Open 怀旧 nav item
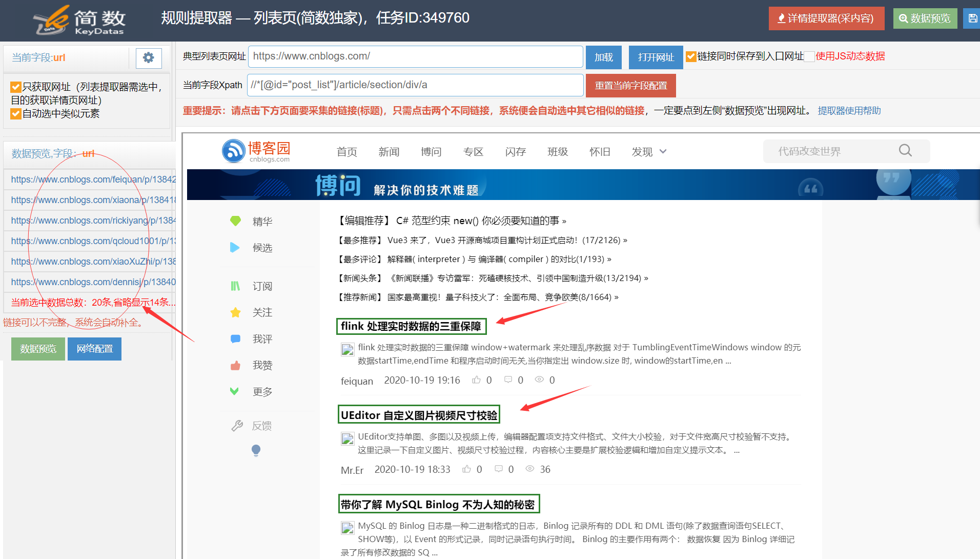980x559 pixels. [x=600, y=152]
